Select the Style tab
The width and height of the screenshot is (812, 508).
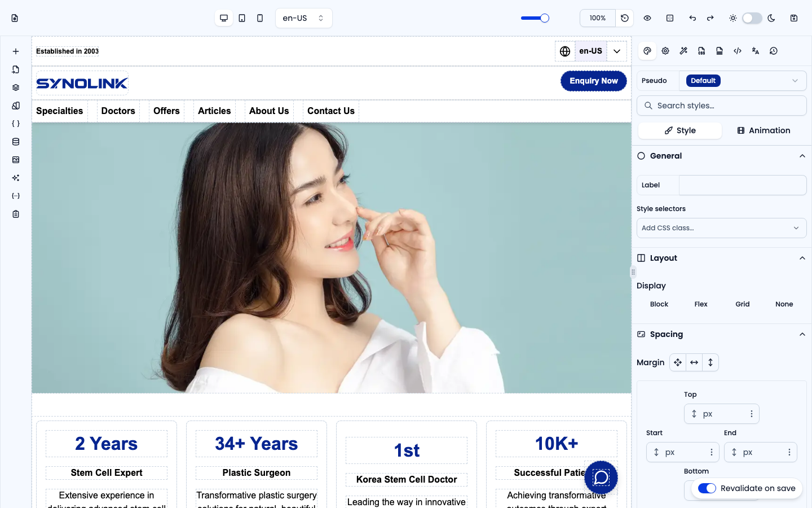680,130
